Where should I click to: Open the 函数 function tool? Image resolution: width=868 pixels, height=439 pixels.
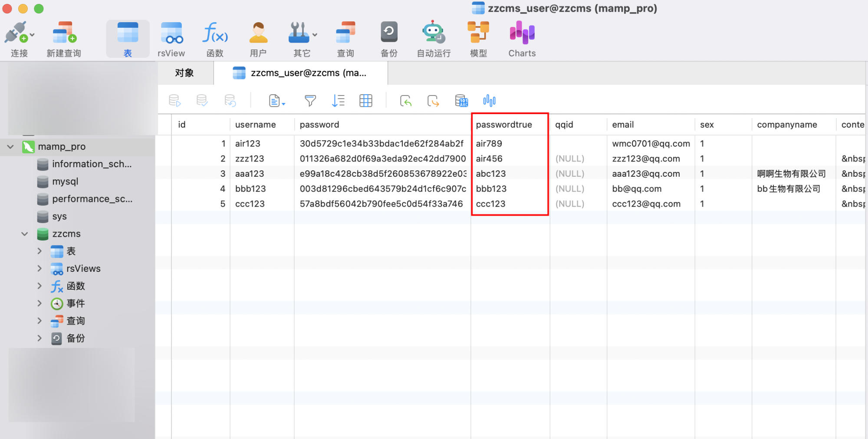pyautogui.click(x=215, y=33)
